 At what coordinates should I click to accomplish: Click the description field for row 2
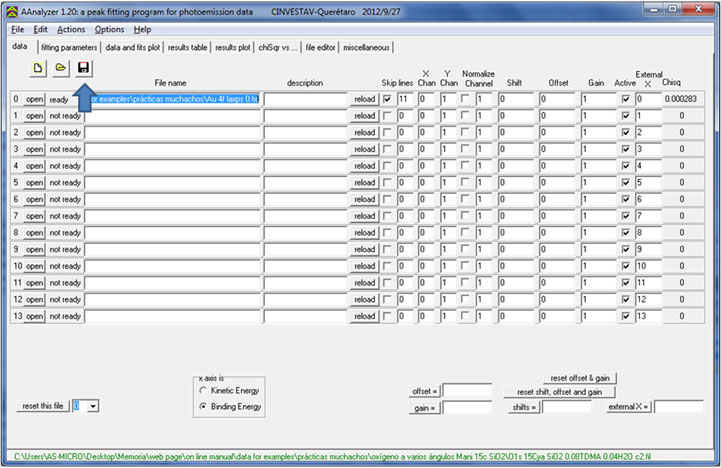(304, 133)
